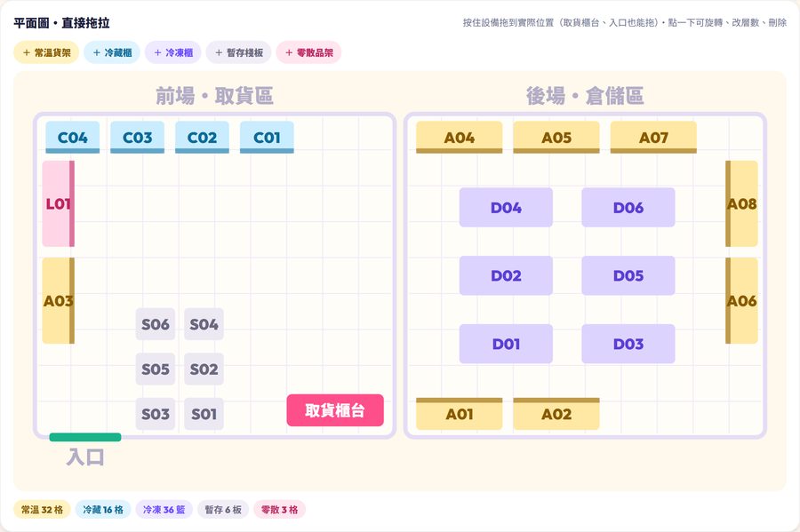Add a 零散品架 rack
Screen dimensions: 800x532
click(x=308, y=52)
